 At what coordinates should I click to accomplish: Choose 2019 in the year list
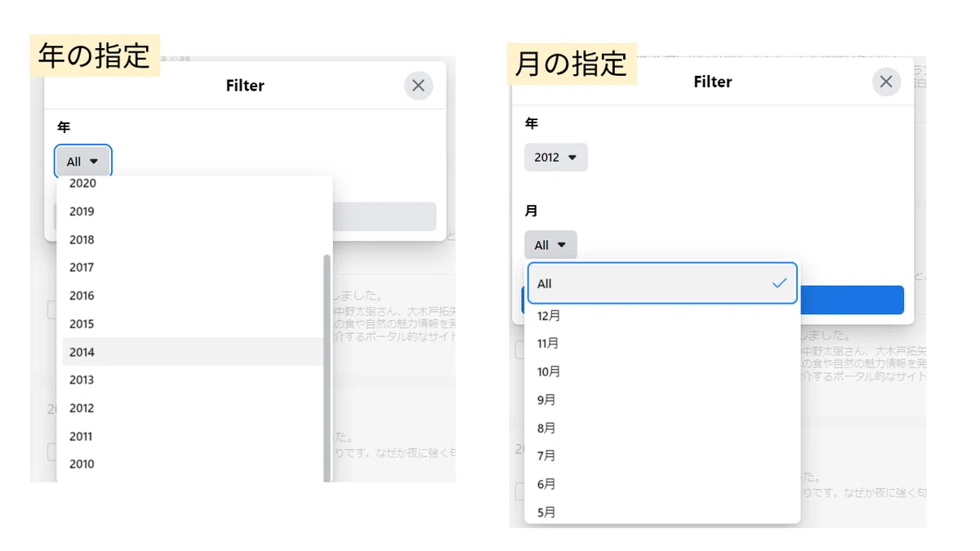coord(193,211)
